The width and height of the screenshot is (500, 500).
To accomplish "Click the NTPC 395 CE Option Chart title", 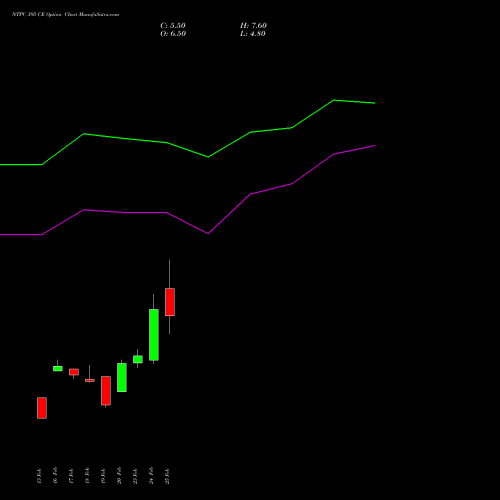I will pyautogui.click(x=65, y=15).
